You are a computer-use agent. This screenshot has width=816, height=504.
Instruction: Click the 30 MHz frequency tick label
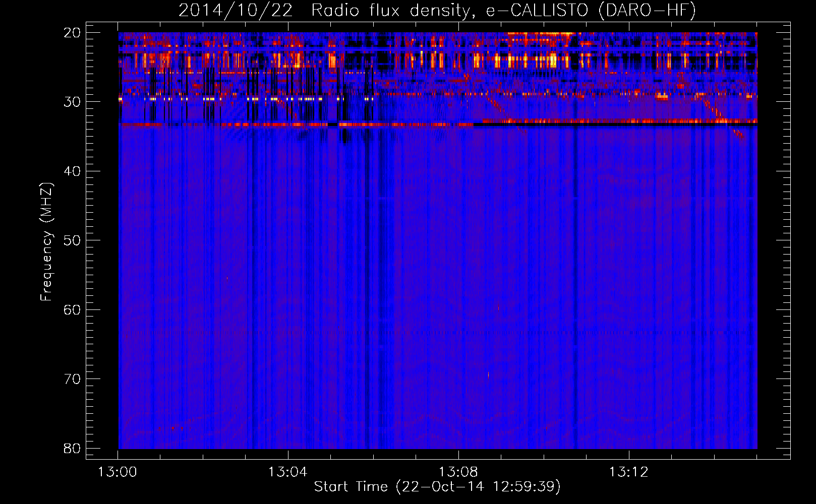pyautogui.click(x=72, y=102)
